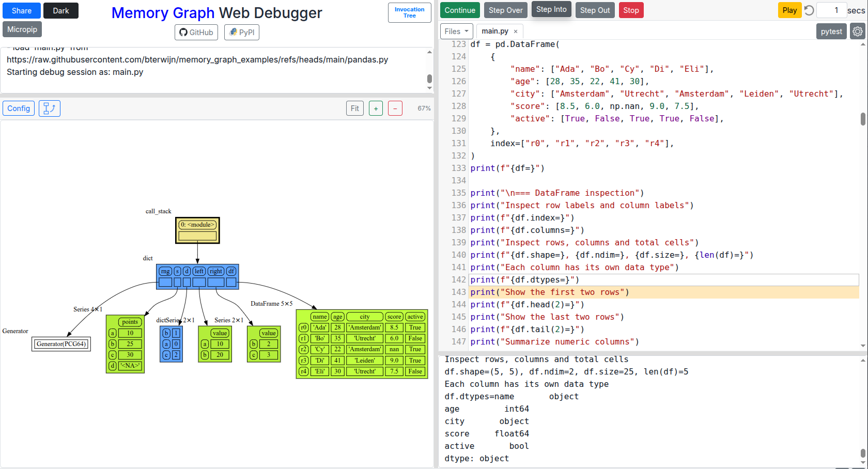Click the 'Leiden' cell in the DataFrame
Screen dimensions: 868x469
[x=365, y=361]
